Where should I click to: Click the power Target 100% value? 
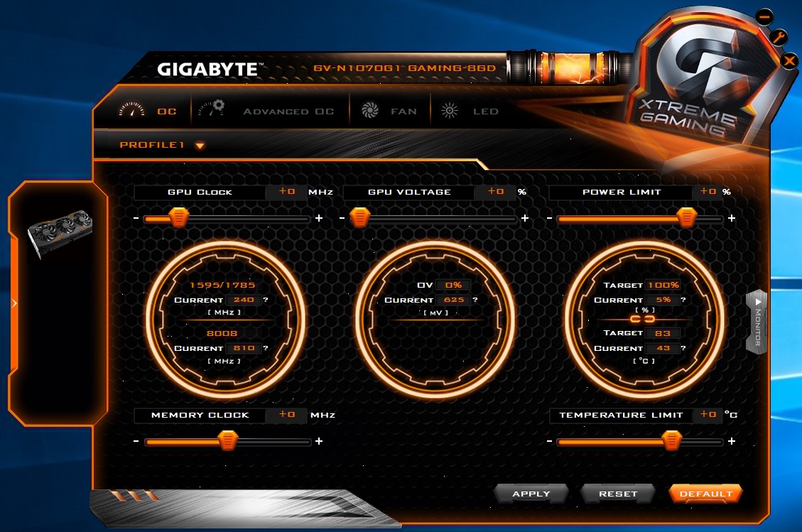coord(663,285)
